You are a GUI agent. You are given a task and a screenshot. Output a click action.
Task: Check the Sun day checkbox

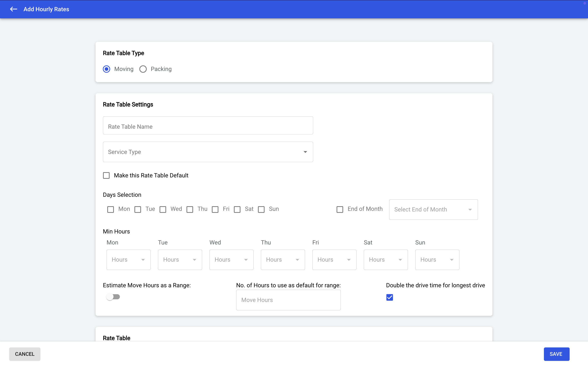click(261, 209)
